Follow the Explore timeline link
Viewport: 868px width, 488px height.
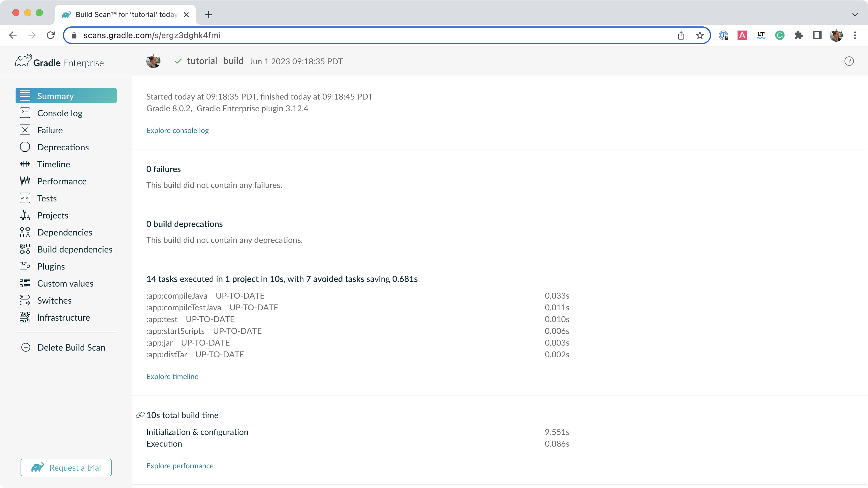[172, 376]
